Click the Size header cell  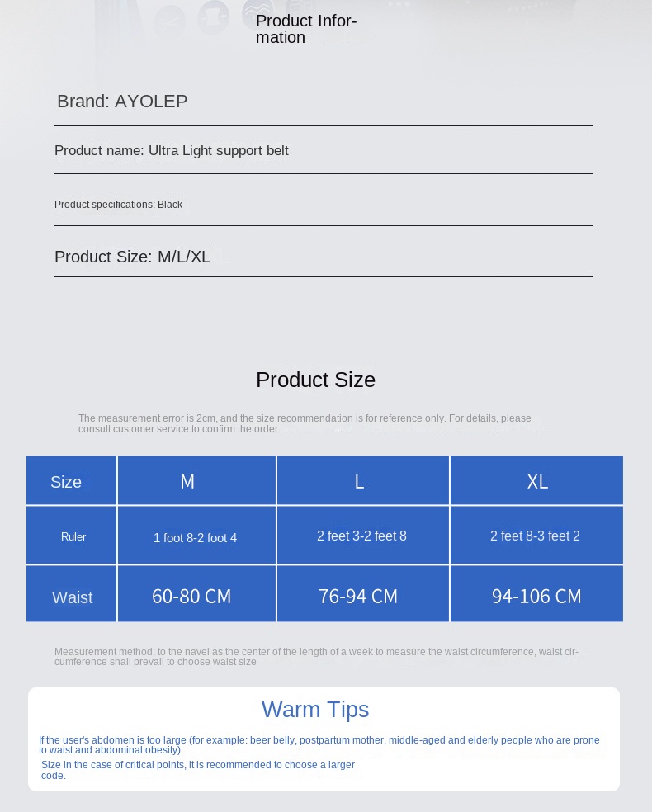[x=72, y=480]
